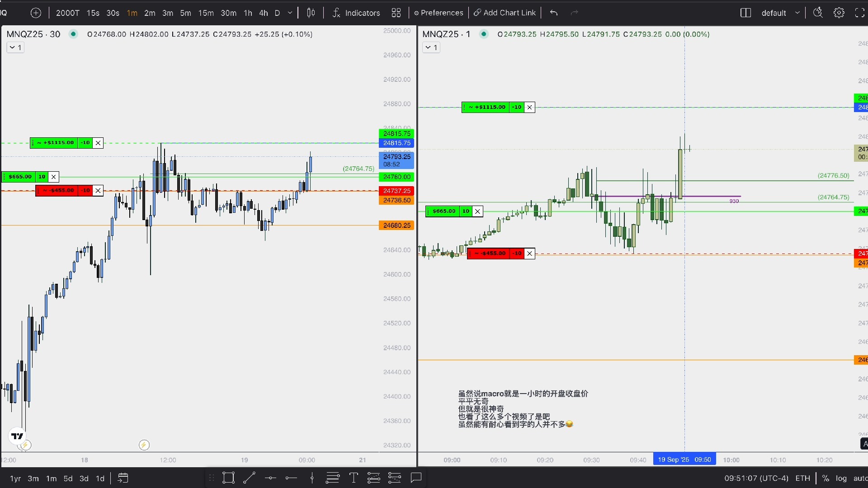Open the settings gear in top bar

click(839, 13)
